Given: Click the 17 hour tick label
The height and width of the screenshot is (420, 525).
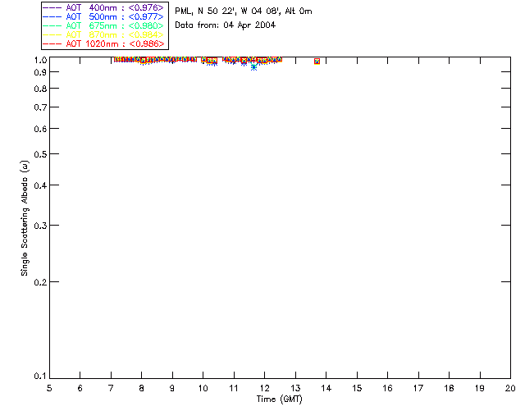Looking at the screenshot, I should (418, 388).
